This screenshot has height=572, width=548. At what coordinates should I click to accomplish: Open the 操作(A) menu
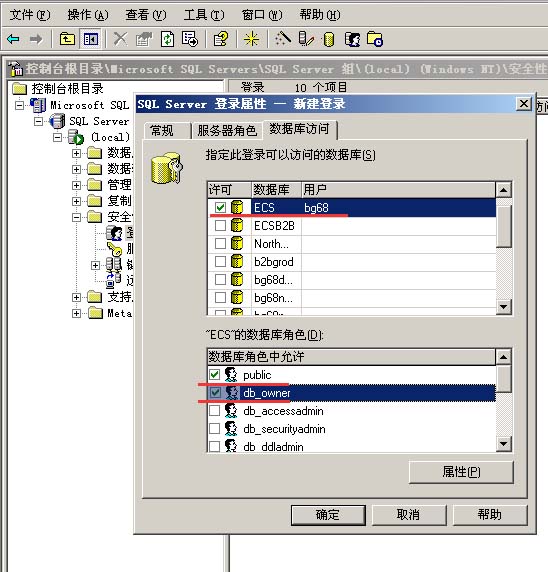tap(88, 15)
